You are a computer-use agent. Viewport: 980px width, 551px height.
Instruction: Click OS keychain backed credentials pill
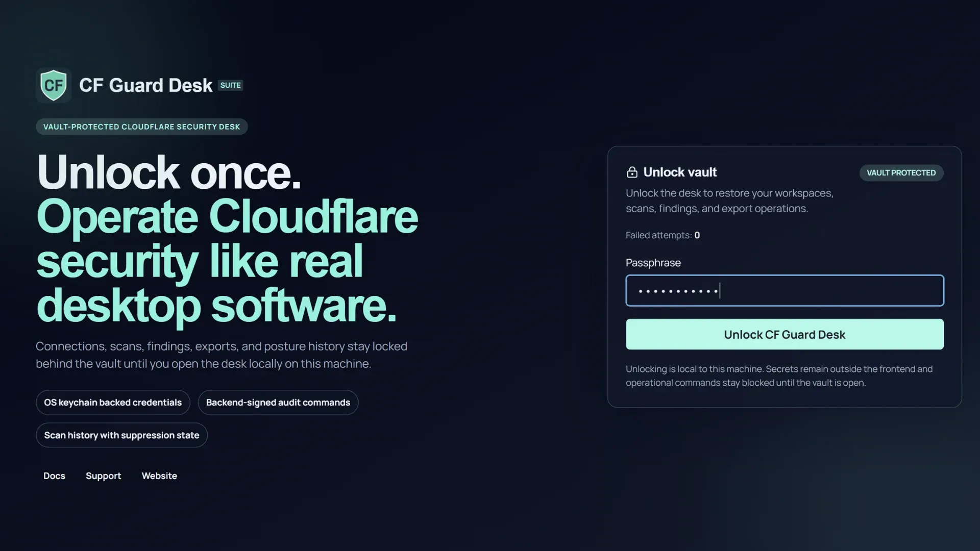pyautogui.click(x=113, y=403)
